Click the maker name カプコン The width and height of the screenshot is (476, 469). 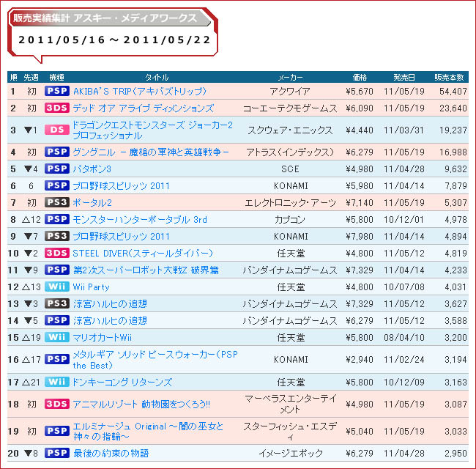pyautogui.click(x=290, y=219)
